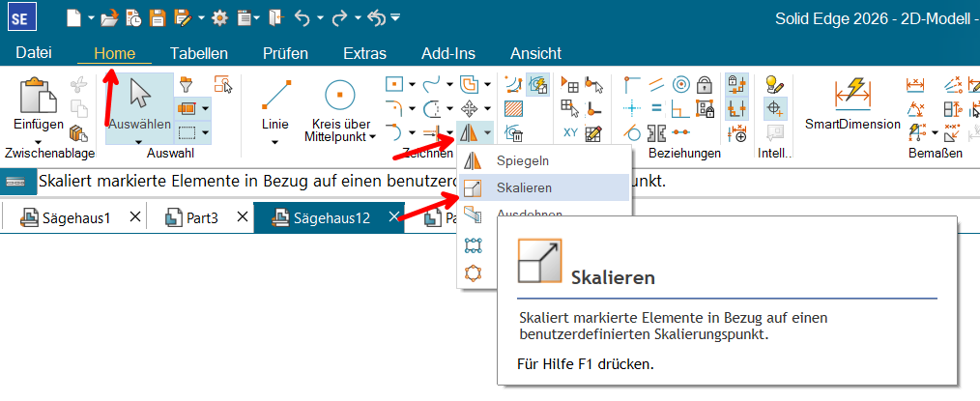Toggle the maintain relationships button
Screen dimensions: 980x401
[x=735, y=84]
